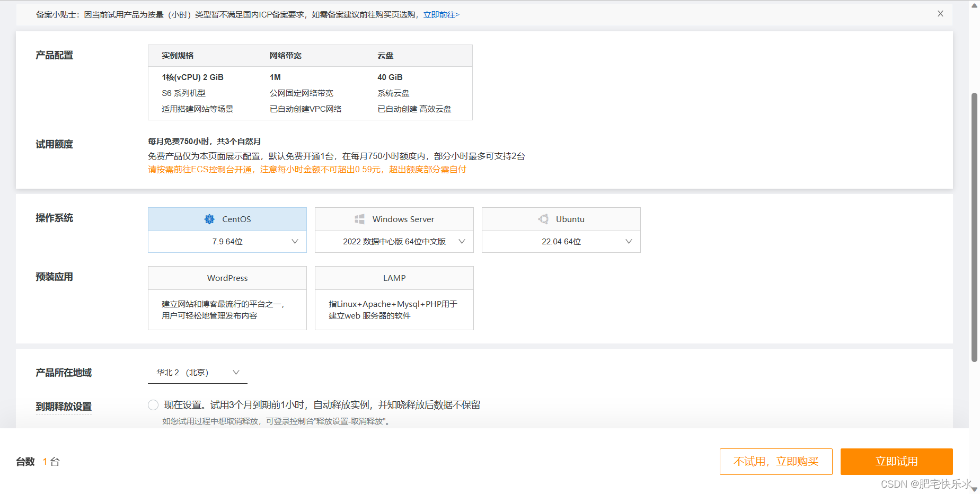The height and width of the screenshot is (494, 980).
Task: Expand the Ubuntu 22.04 64位 version dropdown
Action: [561, 242]
